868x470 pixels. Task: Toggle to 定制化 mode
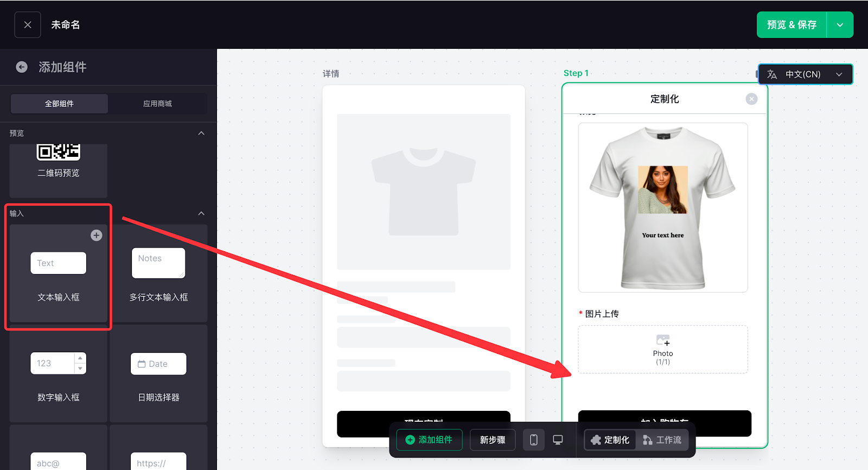(x=610, y=440)
